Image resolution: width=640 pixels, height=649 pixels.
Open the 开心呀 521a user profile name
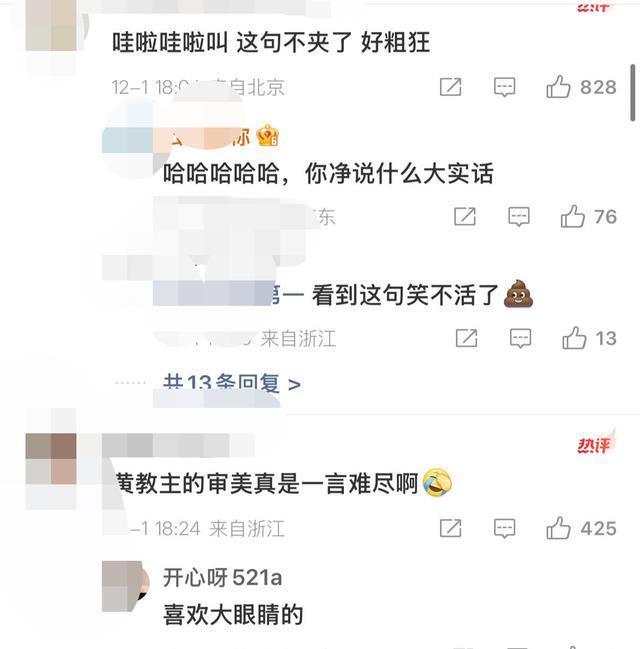[x=222, y=577]
